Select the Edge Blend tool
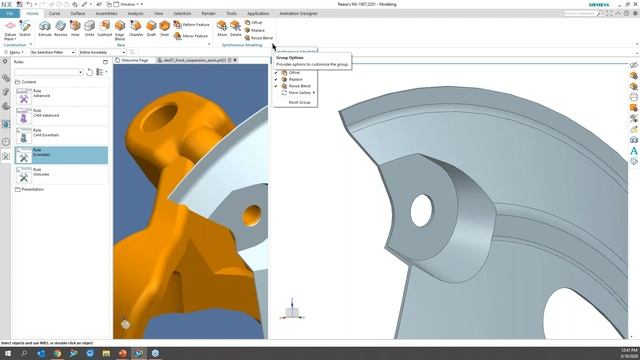Viewport: 640px width, 360px height. click(x=120, y=30)
